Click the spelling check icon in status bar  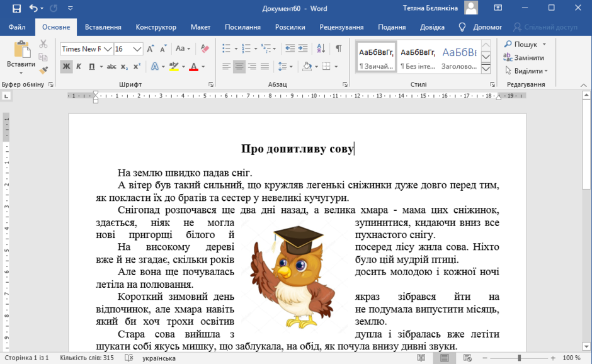click(x=128, y=358)
